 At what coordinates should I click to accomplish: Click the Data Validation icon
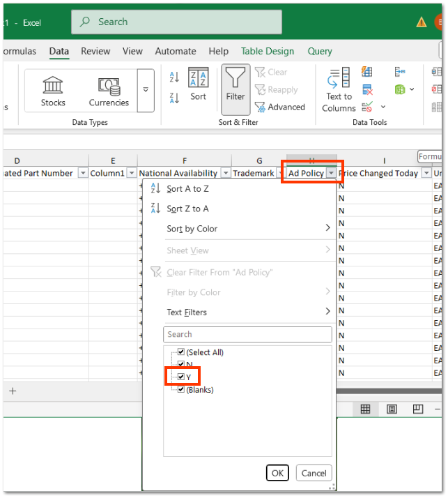[366, 107]
